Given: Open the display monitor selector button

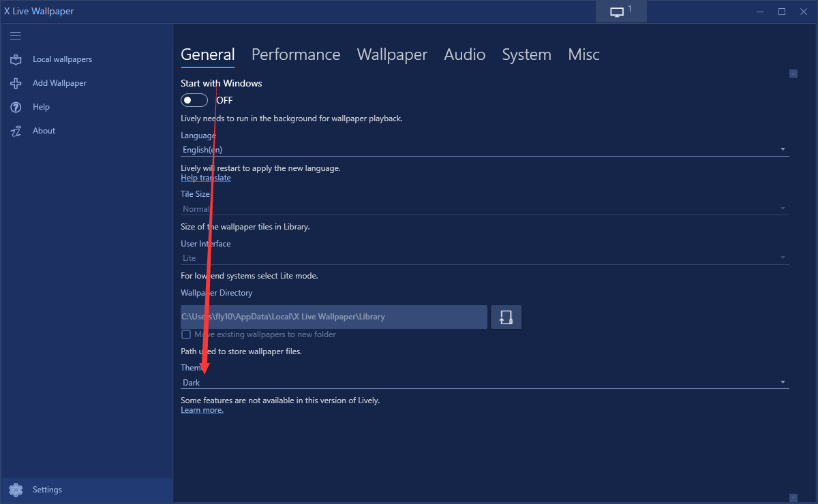Looking at the screenshot, I should 621,12.
